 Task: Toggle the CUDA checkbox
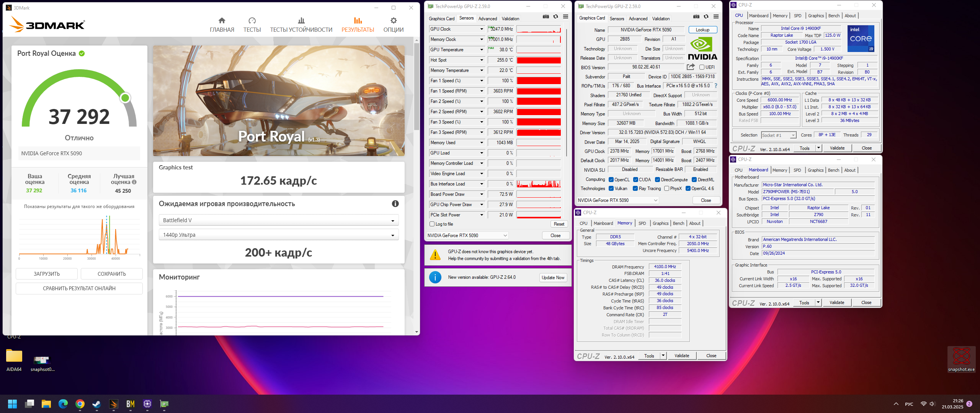click(x=635, y=180)
